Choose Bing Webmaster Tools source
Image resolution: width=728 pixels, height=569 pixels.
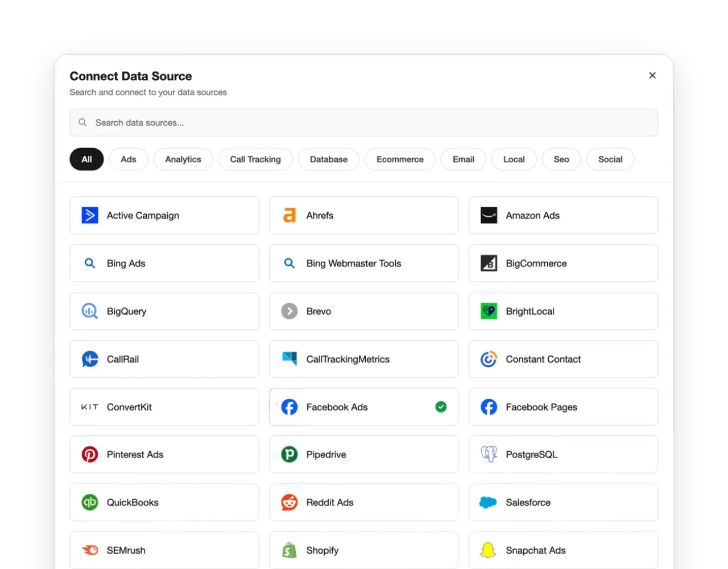[364, 263]
